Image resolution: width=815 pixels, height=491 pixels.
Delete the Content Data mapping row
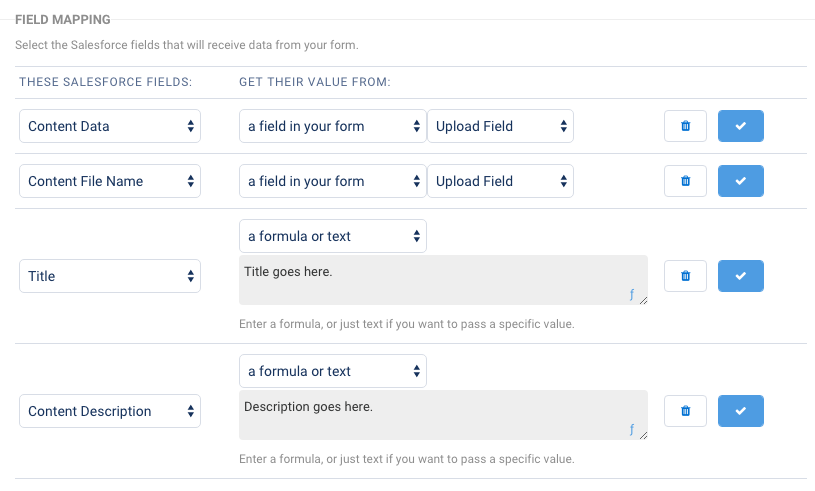[685, 126]
